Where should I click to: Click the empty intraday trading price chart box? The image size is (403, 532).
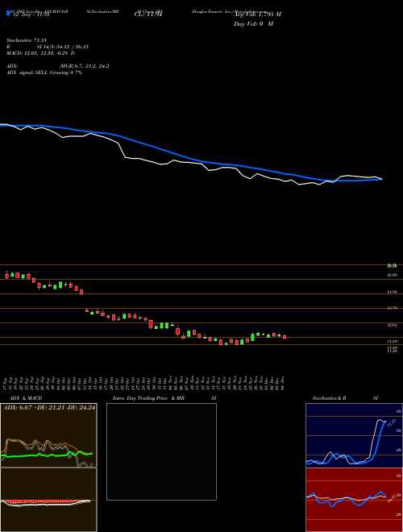point(161,451)
